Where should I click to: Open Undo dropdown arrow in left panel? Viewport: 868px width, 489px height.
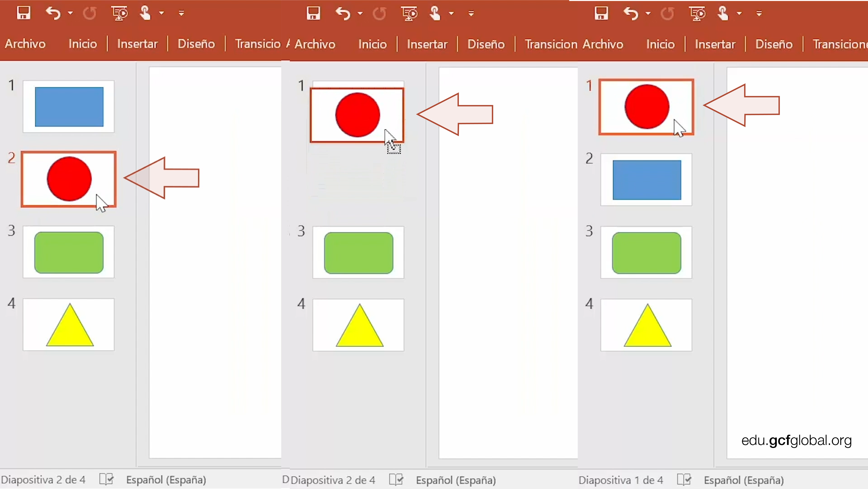(70, 13)
